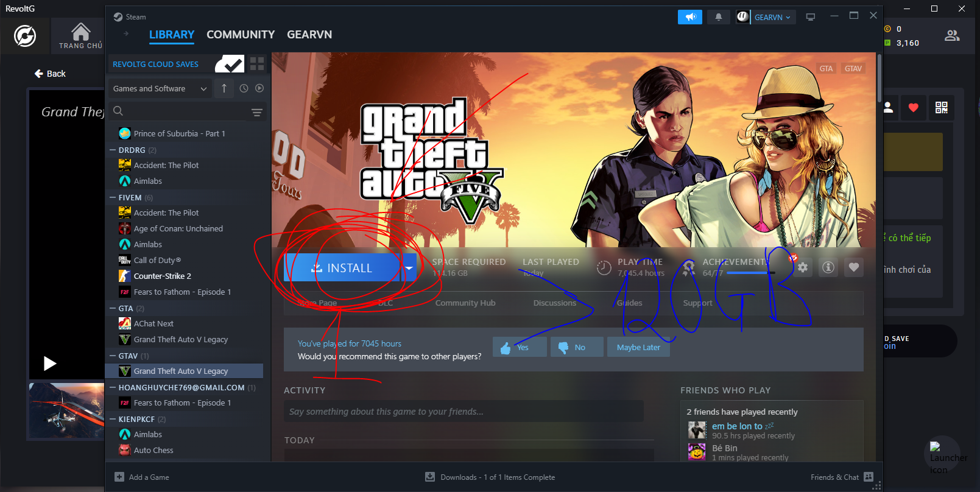
Task: Click the Steam forward navigation arrow
Action: click(x=126, y=33)
